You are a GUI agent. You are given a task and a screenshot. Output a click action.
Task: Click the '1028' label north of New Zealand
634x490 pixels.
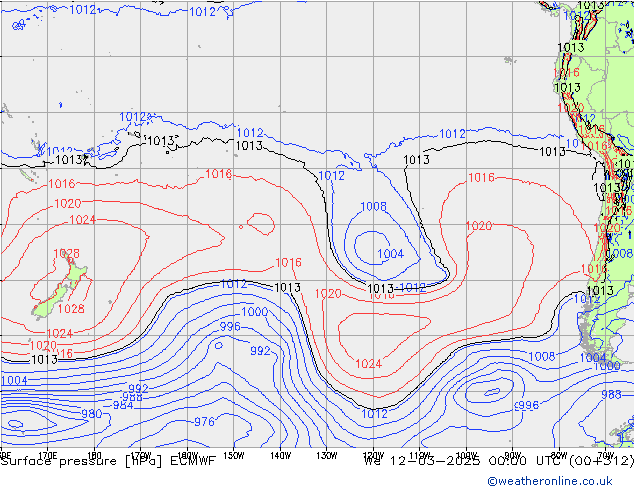pos(67,253)
